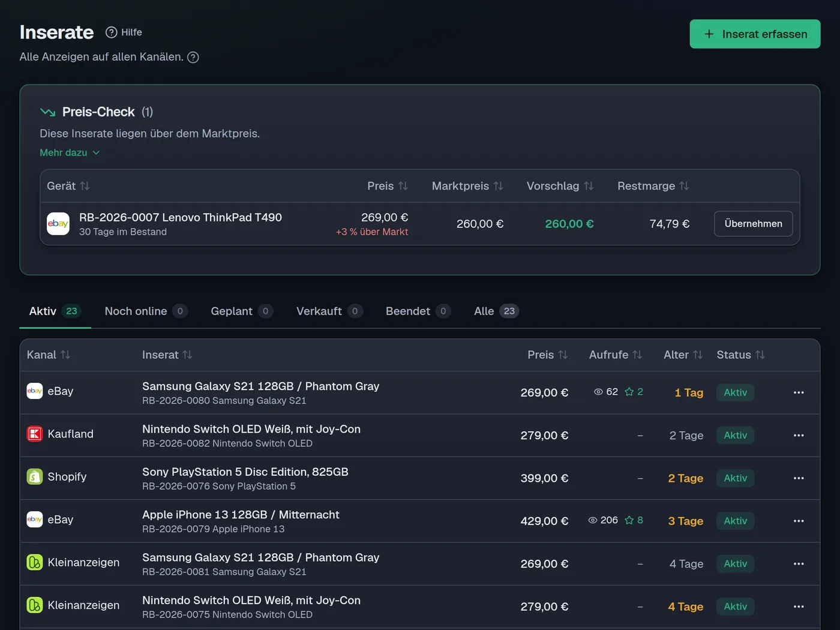Click the eye views icon in the Galaxy S21 eBay row
This screenshot has width=840, height=630.
point(598,392)
